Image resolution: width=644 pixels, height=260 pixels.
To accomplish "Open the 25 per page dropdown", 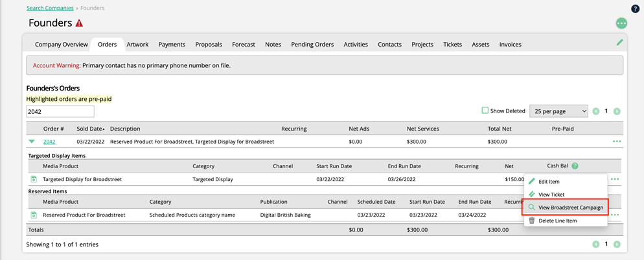I will click(558, 111).
